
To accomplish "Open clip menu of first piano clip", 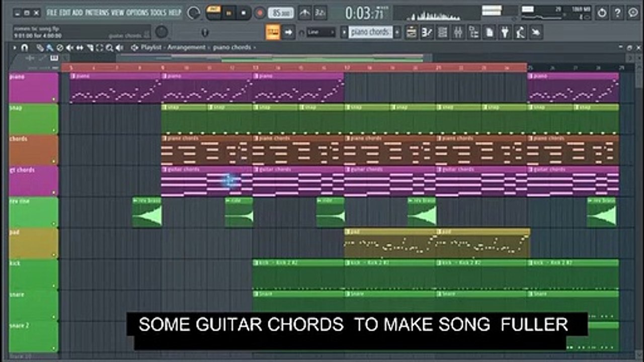I will [x=73, y=76].
